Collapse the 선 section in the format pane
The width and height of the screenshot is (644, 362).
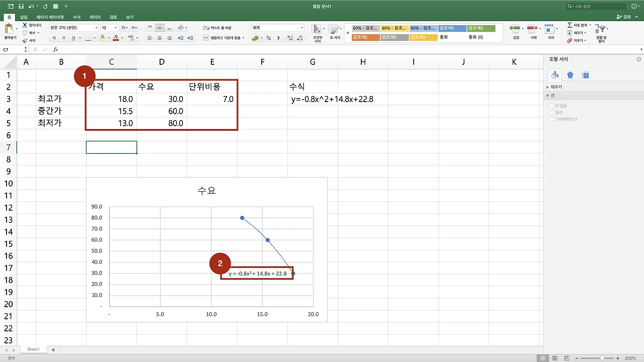coord(548,96)
